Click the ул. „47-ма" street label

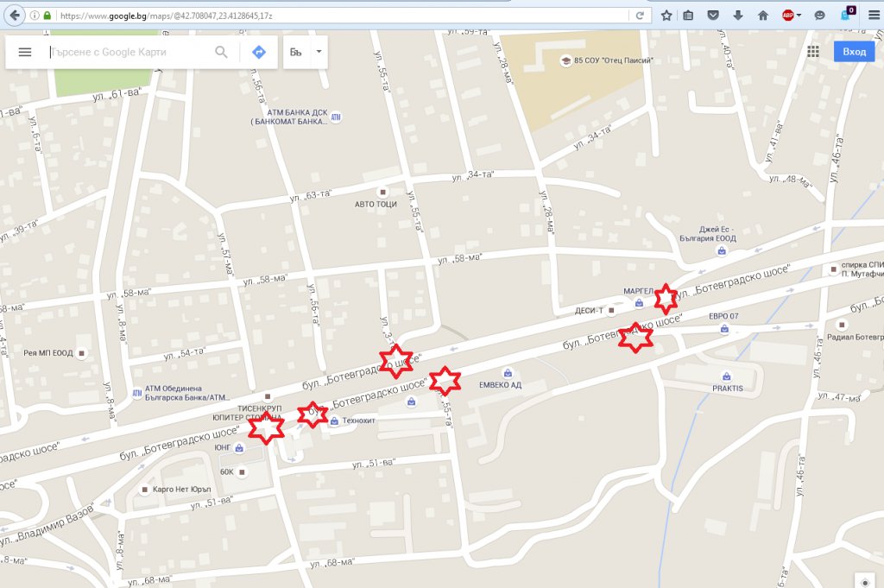(839, 397)
